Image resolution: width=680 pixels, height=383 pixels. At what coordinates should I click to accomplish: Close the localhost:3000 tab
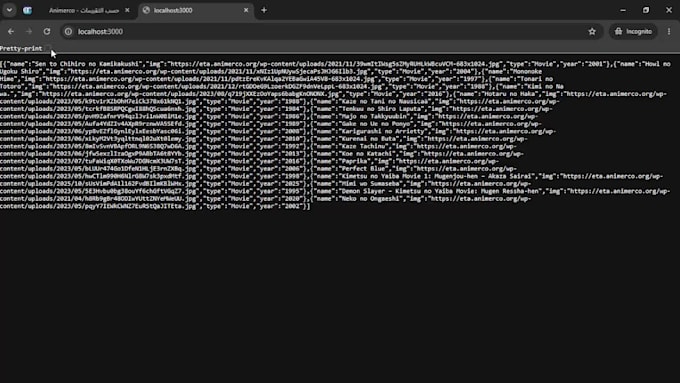click(x=246, y=10)
